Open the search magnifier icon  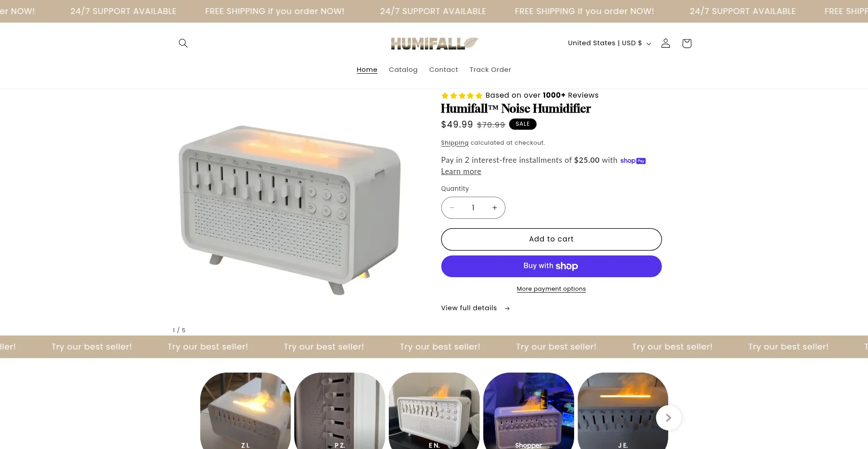pyautogui.click(x=183, y=43)
